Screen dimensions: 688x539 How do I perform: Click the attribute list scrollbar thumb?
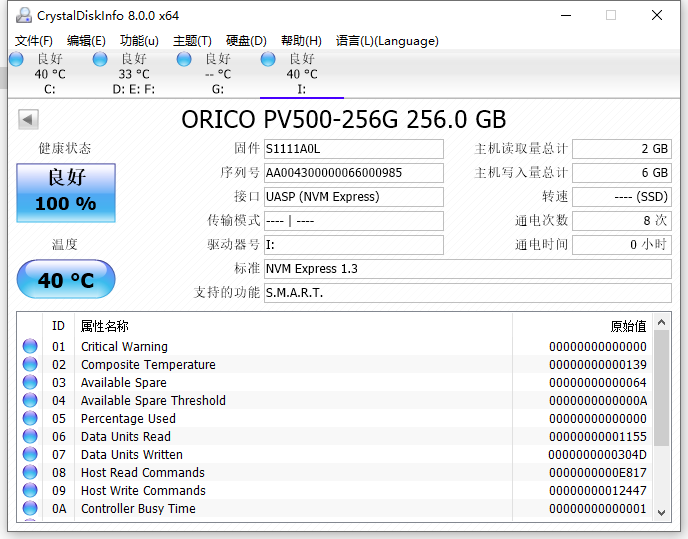662,388
